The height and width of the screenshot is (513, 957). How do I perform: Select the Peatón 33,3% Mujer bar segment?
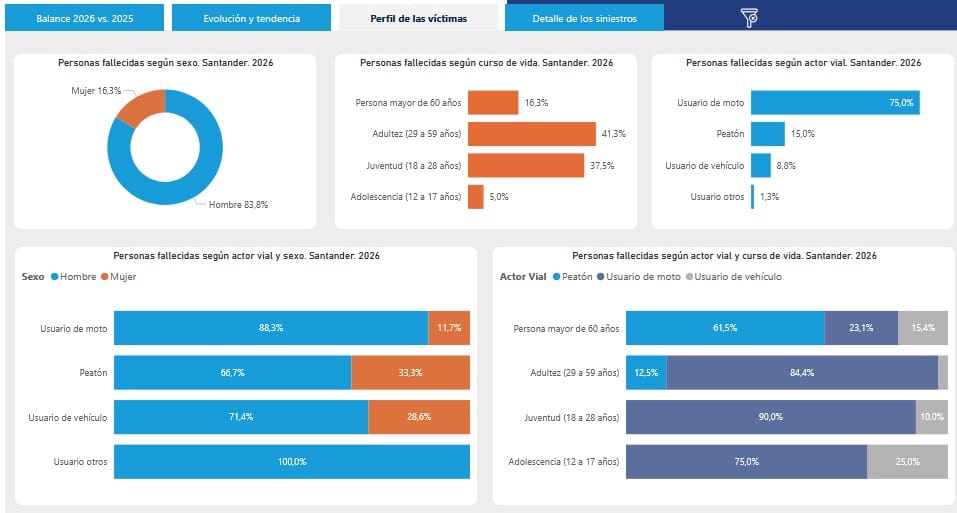[x=410, y=373]
